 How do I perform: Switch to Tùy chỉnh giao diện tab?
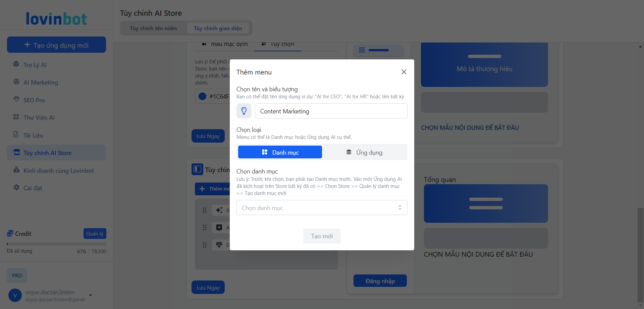click(218, 29)
